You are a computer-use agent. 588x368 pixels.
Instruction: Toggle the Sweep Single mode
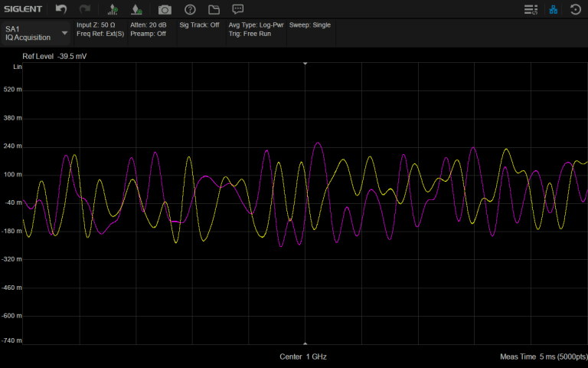(x=310, y=25)
